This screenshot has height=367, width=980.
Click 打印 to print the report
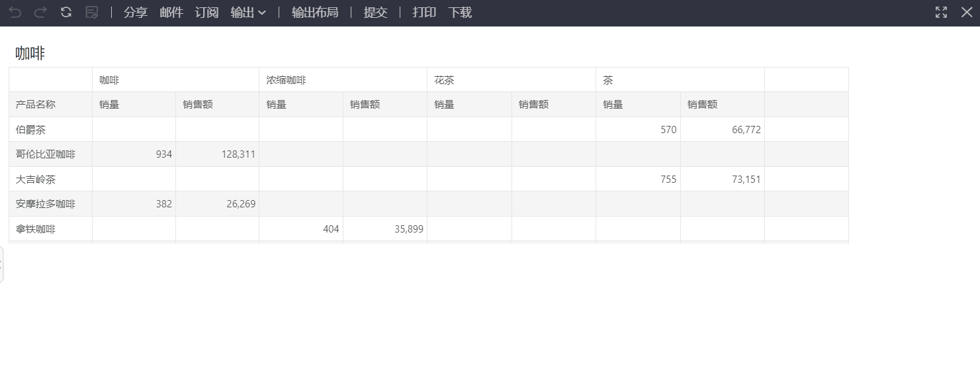[424, 13]
